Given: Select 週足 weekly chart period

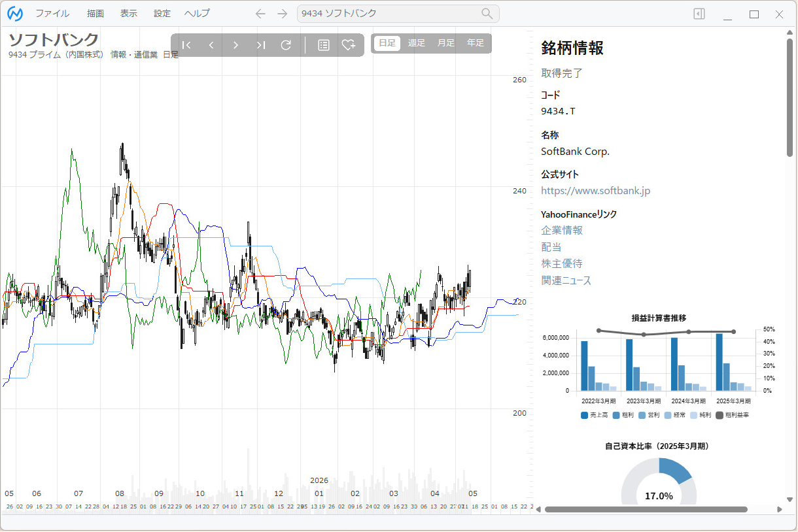Looking at the screenshot, I should (x=417, y=43).
